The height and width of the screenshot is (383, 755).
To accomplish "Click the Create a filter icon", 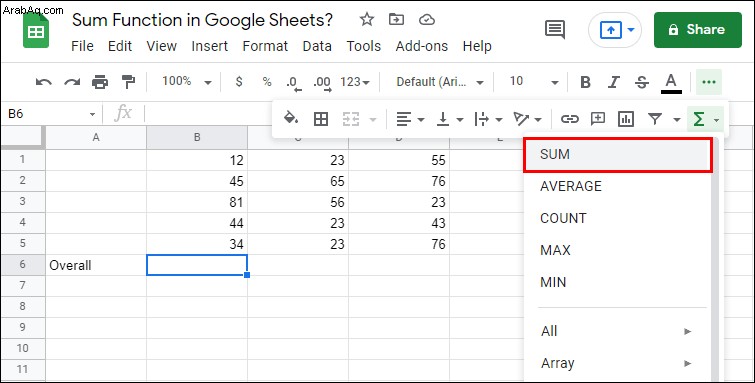I will (x=654, y=119).
